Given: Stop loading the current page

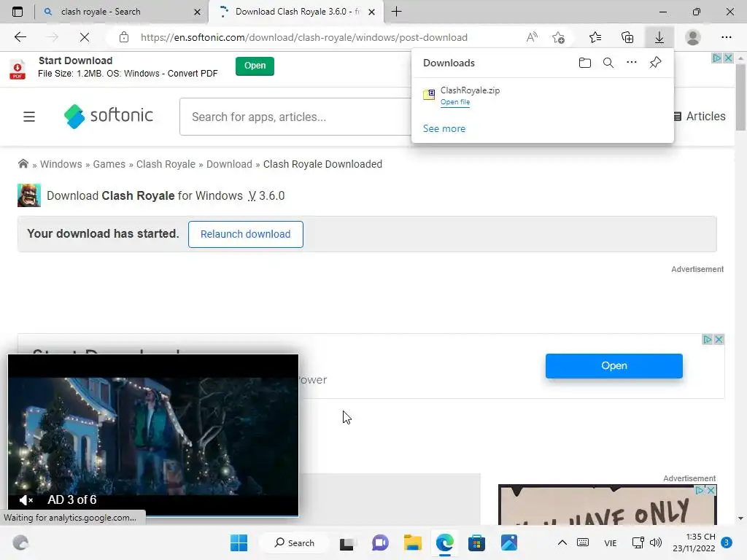Looking at the screenshot, I should 85,37.
